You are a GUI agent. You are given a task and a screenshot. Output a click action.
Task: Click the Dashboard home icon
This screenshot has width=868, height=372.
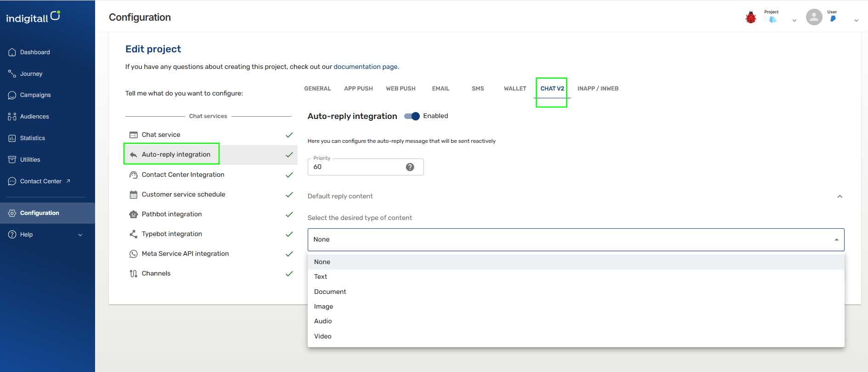[12, 52]
